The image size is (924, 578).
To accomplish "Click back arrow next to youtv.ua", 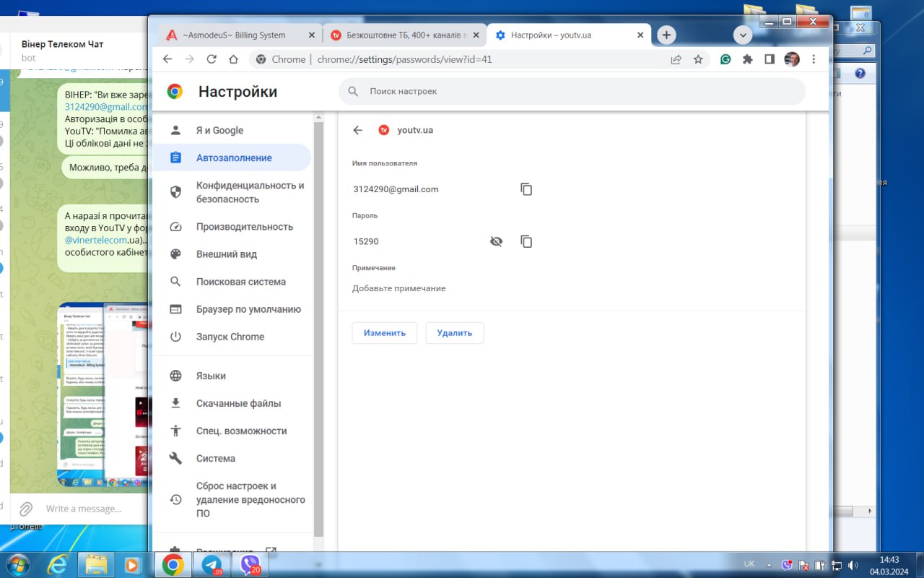I will (x=357, y=130).
